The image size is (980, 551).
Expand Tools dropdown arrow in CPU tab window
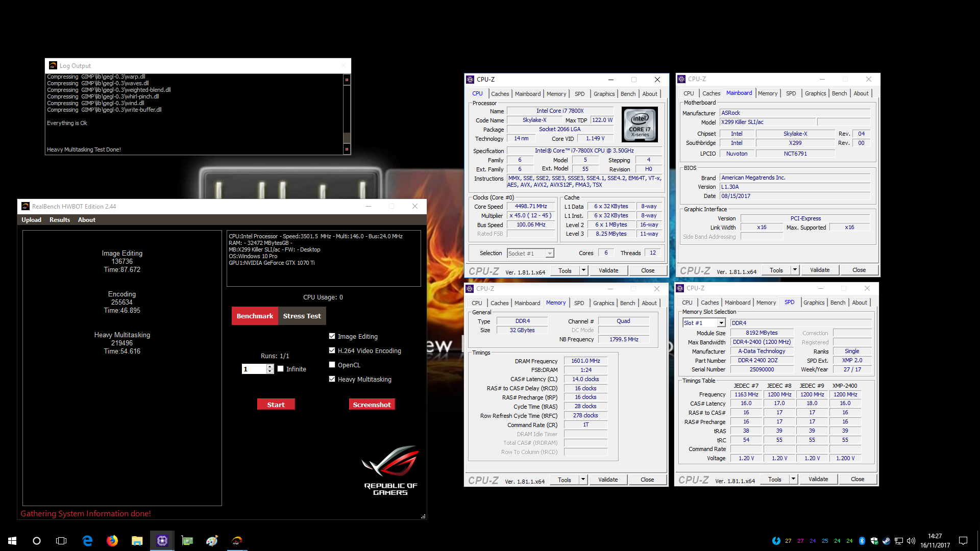[x=584, y=270]
